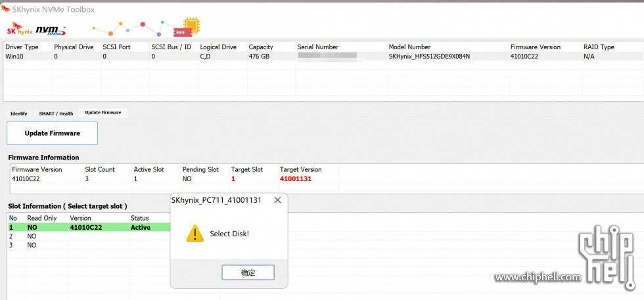This screenshot has height=300, width=644.
Task: Select active slot 1 row
Action: point(89,227)
